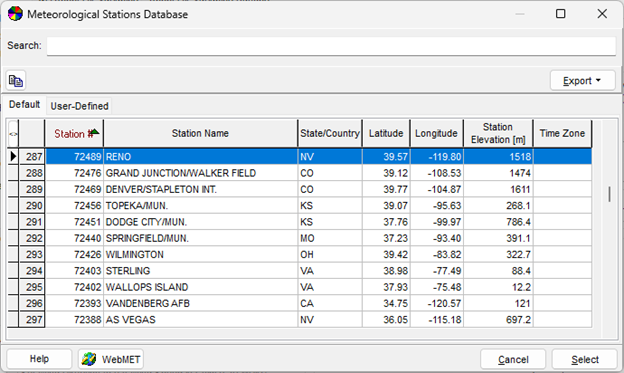Click the Select button
The width and height of the screenshot is (624, 373).
tap(585, 359)
